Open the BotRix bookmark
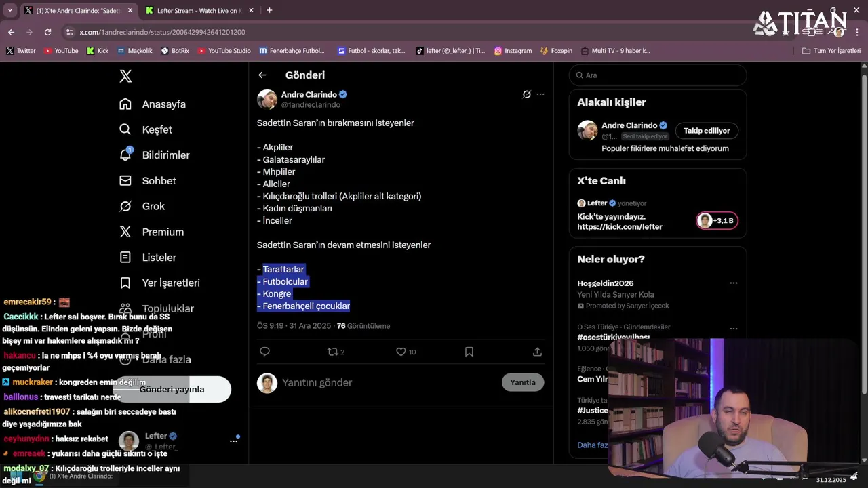Screen dimensions: 868x488 [175, 51]
